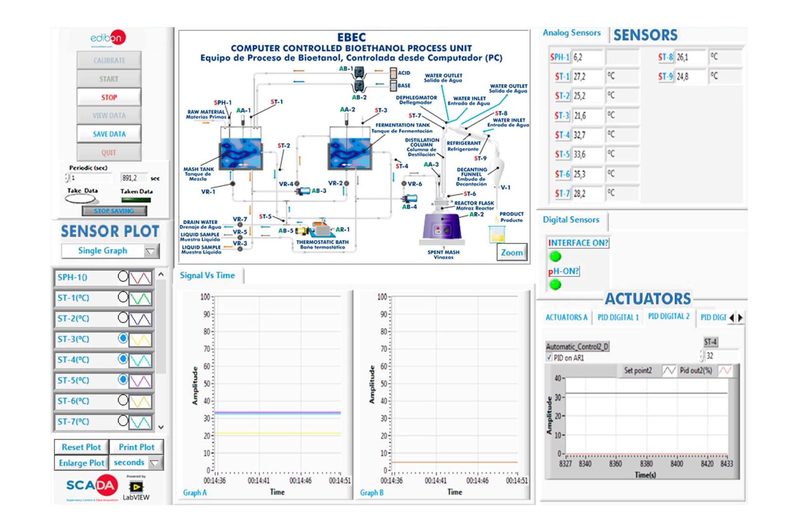Show more actuator tabs with right arrow
Image resolution: width=798 pixels, height=532 pixels.
[x=740, y=318]
